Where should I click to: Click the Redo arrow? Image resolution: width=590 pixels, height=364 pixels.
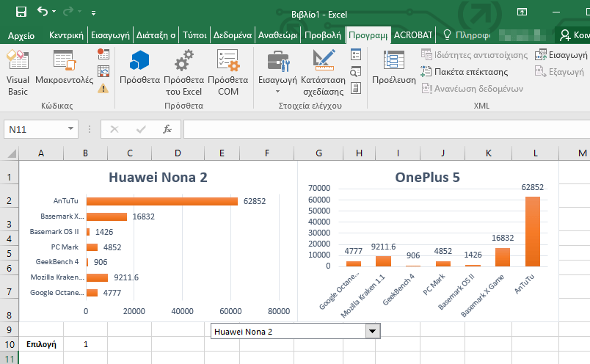[x=68, y=12]
